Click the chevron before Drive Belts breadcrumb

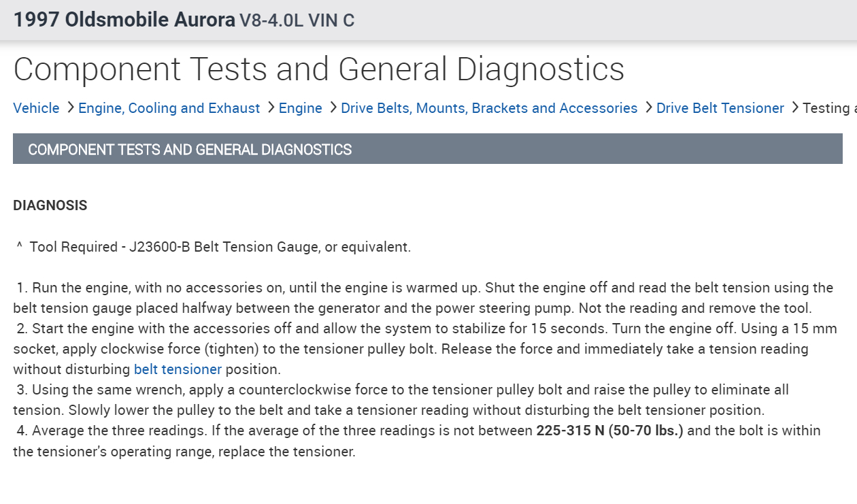(333, 108)
